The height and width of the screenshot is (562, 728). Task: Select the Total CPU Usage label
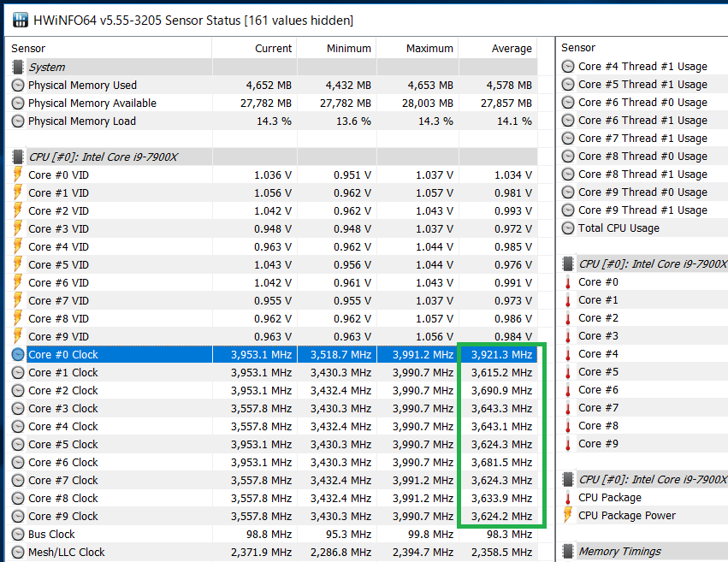(x=619, y=228)
